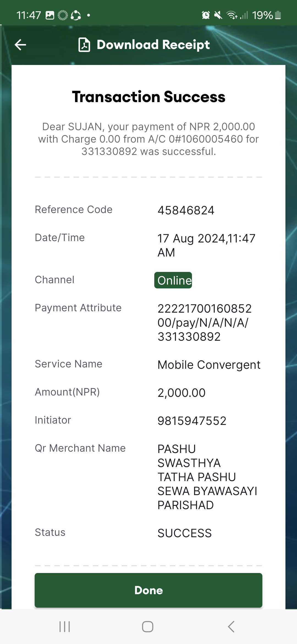Select the reference code 45846824

pos(186,210)
